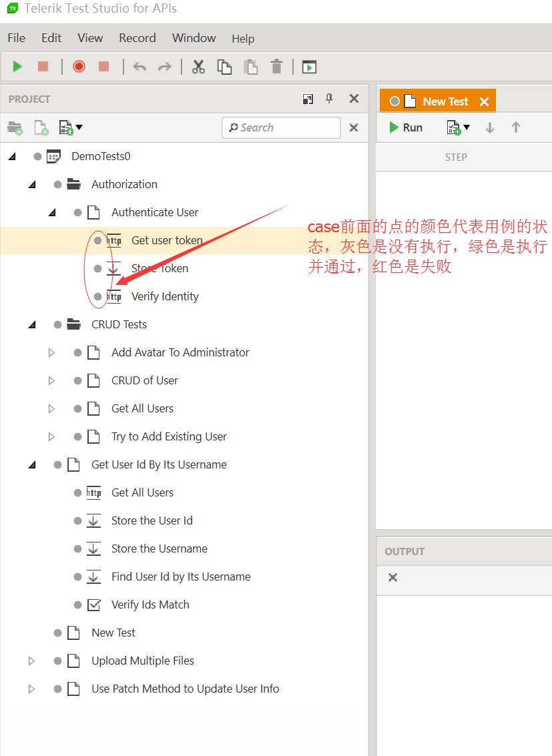Screen dimensions: 552x756
Task: Collapse the Authenticate User test
Action: 53,212
